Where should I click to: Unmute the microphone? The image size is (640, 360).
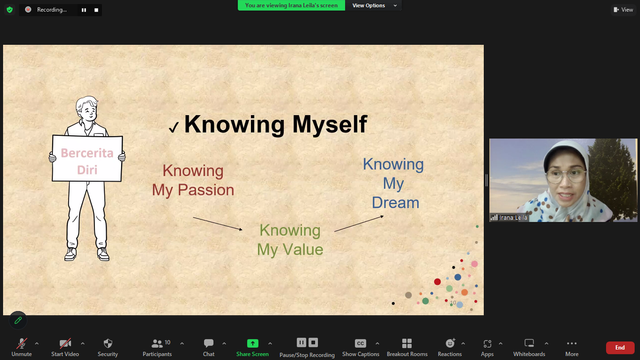[22, 347]
